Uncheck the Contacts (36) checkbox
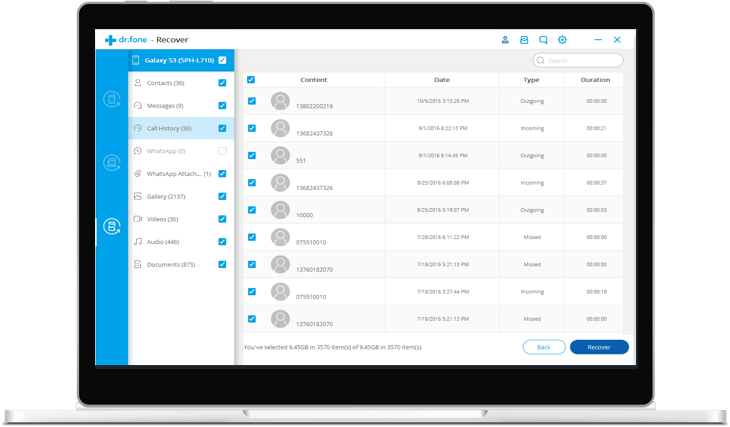 pyautogui.click(x=223, y=83)
